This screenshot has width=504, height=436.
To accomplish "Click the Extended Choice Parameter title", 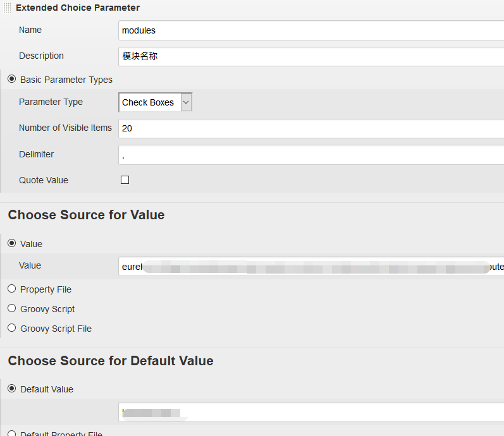I will pyautogui.click(x=78, y=8).
